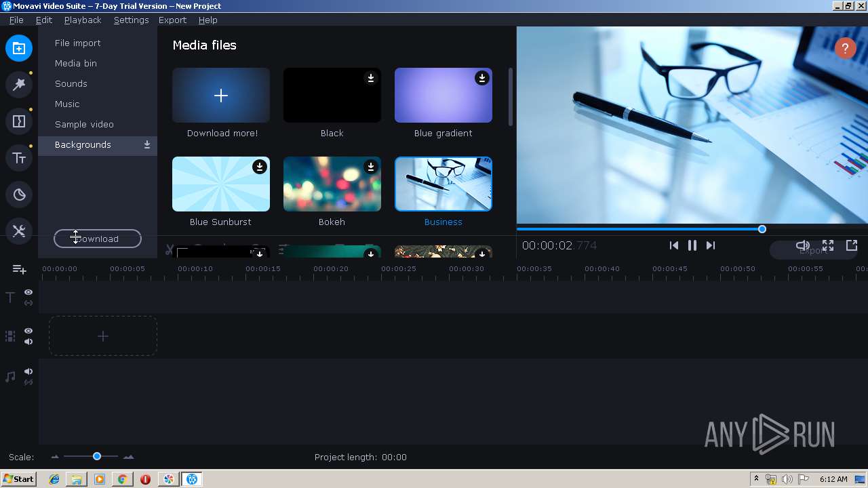Image resolution: width=868 pixels, height=488 pixels.
Task: Mute the preview player volume
Action: [803, 245]
